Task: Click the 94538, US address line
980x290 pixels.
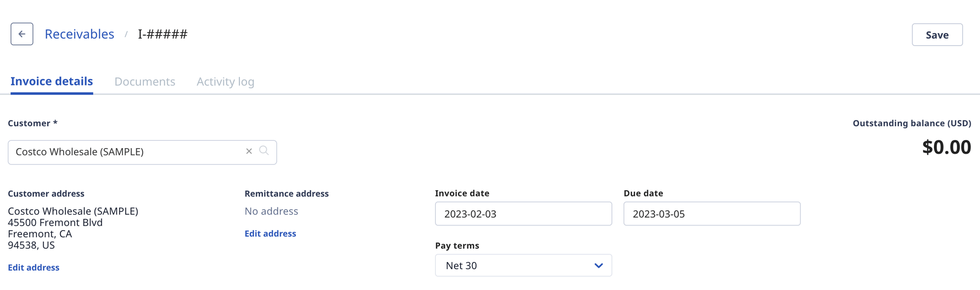Action: click(x=31, y=245)
